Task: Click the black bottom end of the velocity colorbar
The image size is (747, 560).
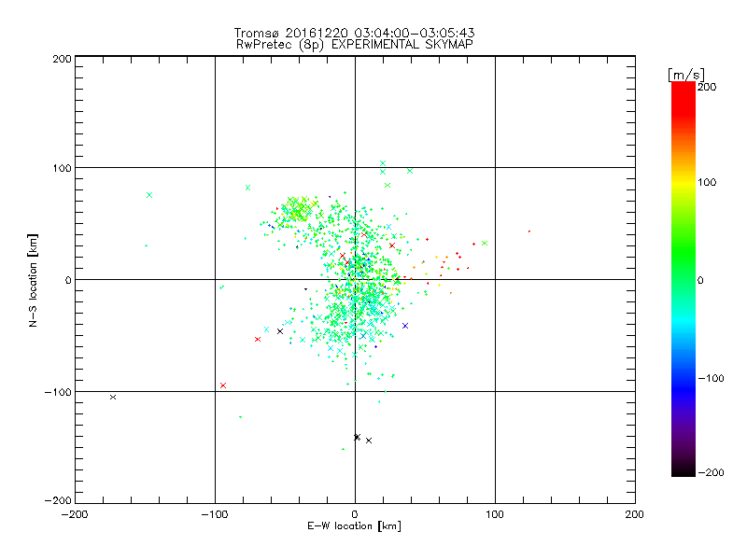Action: (x=684, y=471)
